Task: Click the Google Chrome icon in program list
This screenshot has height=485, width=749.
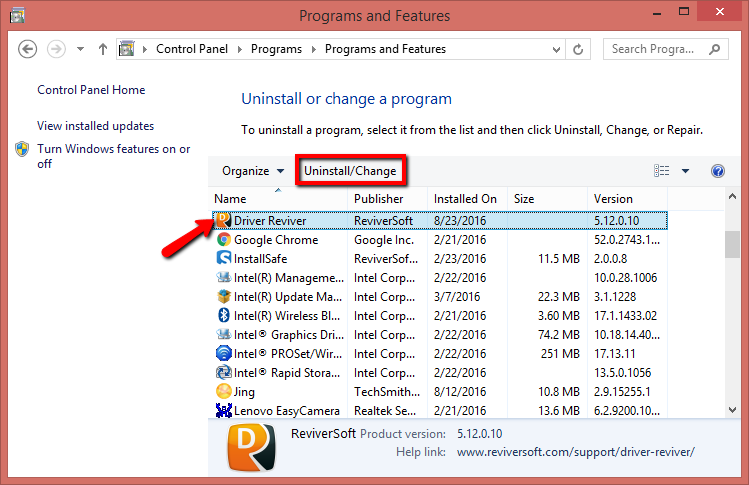Action: coord(224,239)
